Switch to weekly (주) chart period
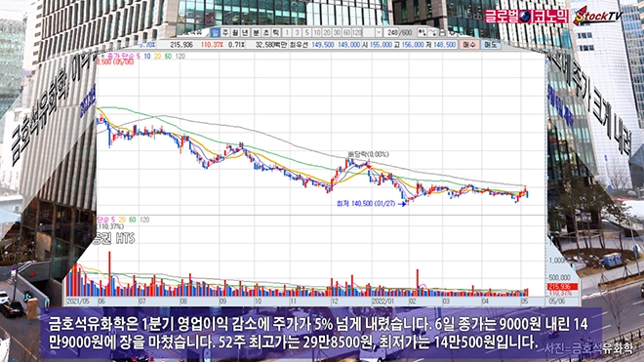This screenshot has width=644, height=362. click(x=225, y=32)
